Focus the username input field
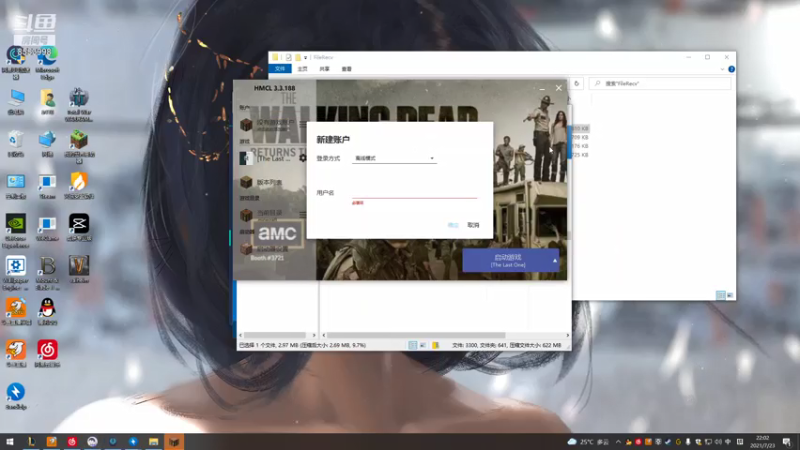The image size is (800, 450). pos(414,193)
